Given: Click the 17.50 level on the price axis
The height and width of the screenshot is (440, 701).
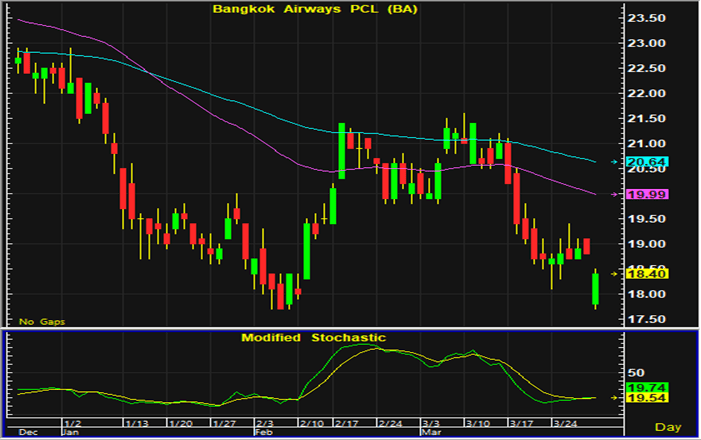Looking at the screenshot, I should [x=646, y=319].
